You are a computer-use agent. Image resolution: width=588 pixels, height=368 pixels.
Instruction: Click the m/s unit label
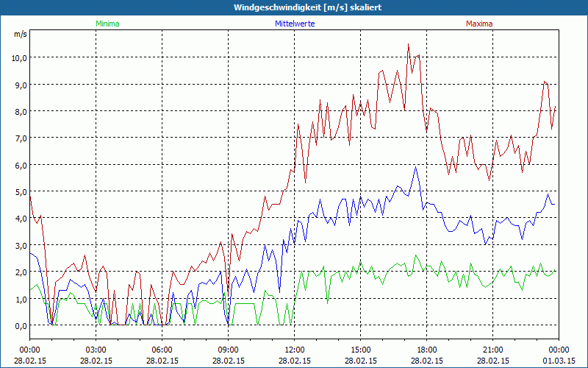coord(21,34)
